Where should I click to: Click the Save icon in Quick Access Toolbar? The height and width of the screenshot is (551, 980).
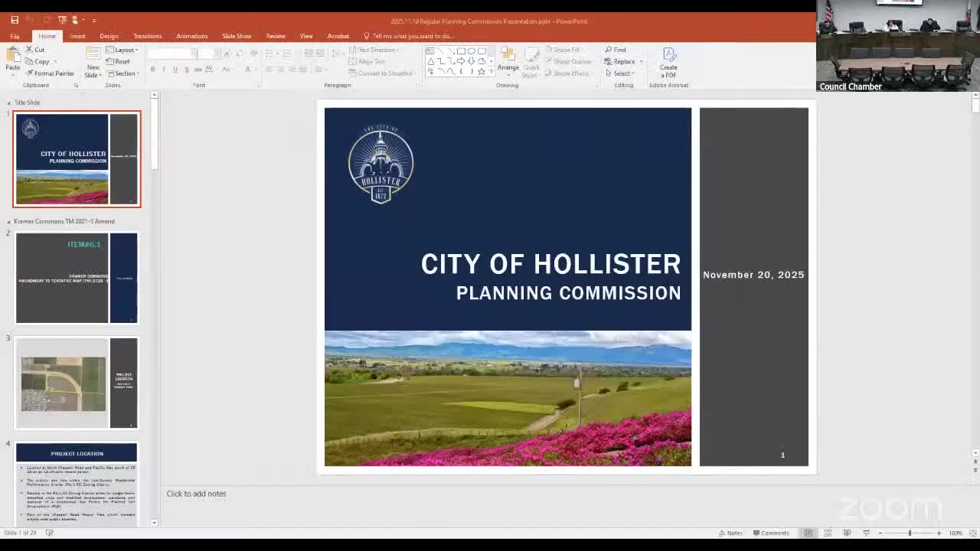click(x=15, y=20)
